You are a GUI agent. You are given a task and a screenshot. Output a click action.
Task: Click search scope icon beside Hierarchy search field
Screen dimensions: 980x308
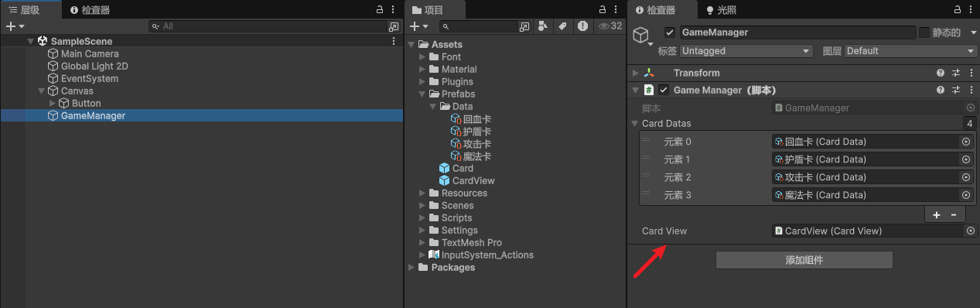pos(394,26)
